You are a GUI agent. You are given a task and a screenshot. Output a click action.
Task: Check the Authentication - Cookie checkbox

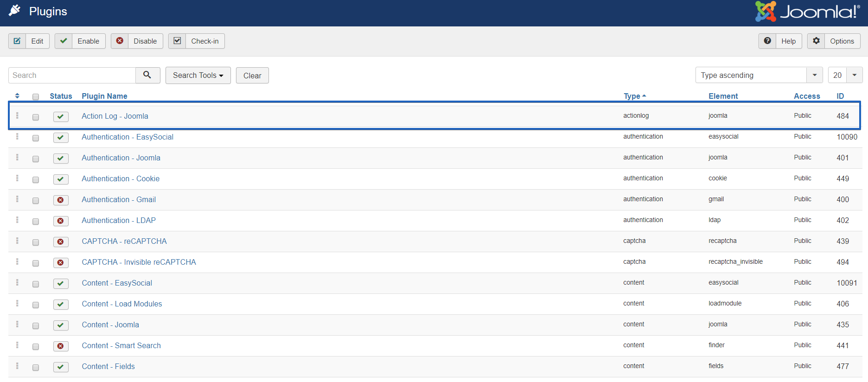[36, 180]
